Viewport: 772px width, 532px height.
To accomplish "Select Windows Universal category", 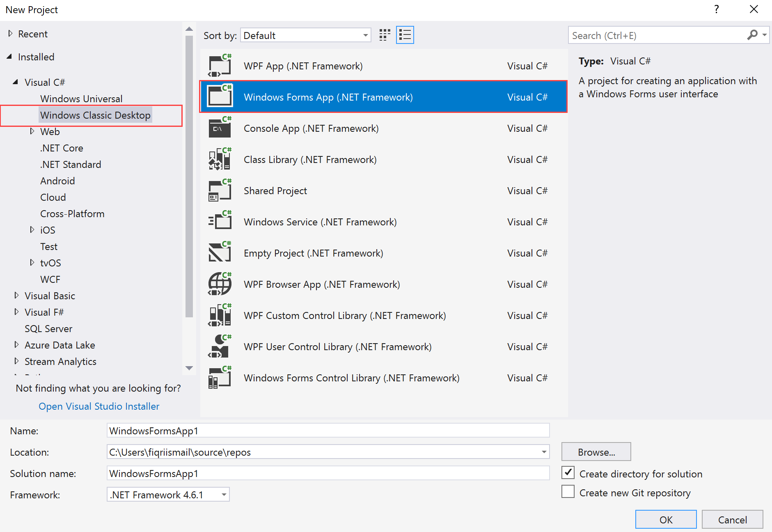I will click(81, 99).
